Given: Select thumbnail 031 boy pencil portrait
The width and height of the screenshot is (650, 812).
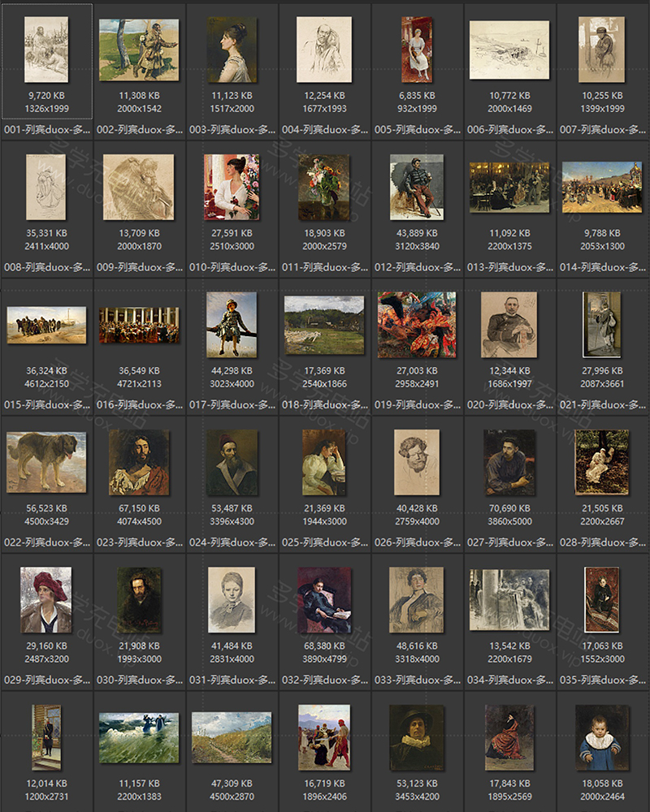Looking at the screenshot, I should coord(232,600).
